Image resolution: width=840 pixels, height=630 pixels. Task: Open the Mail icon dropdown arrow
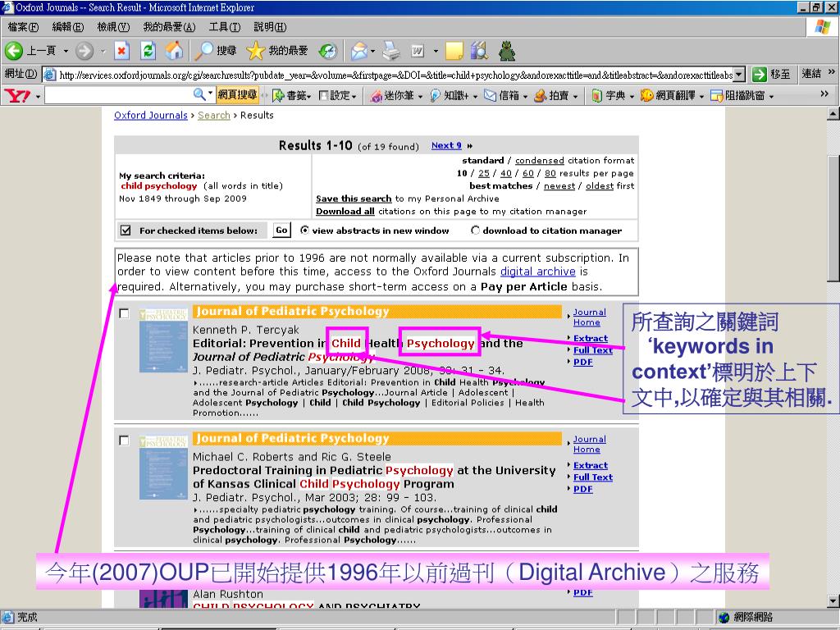click(x=373, y=52)
